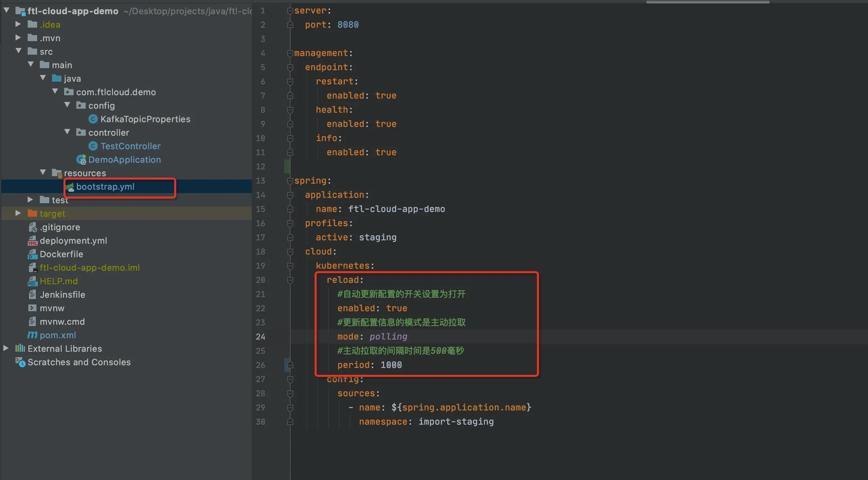
Task: Click the deployment.yml YAML file icon
Action: (x=32, y=240)
